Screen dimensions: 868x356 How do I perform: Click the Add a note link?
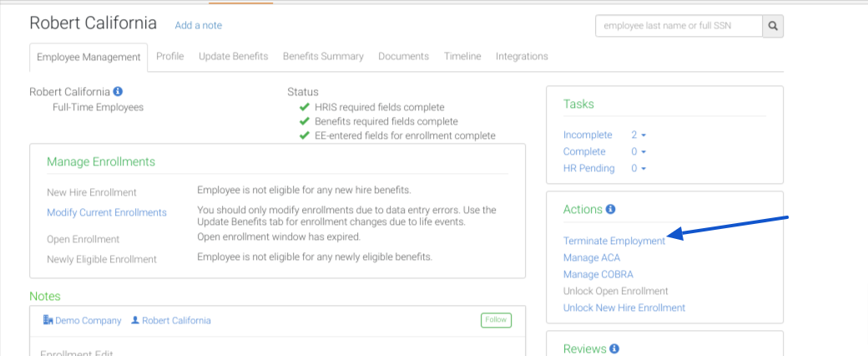198,25
